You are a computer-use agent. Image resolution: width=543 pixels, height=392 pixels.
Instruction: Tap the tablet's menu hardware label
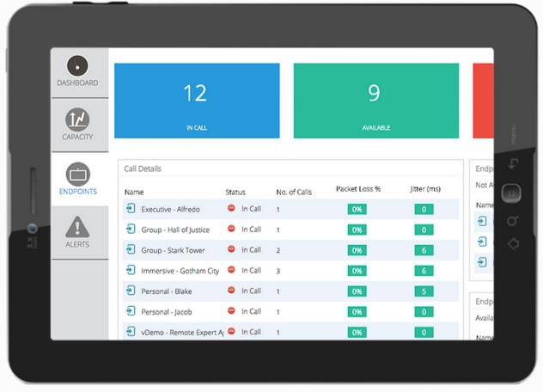[514, 134]
